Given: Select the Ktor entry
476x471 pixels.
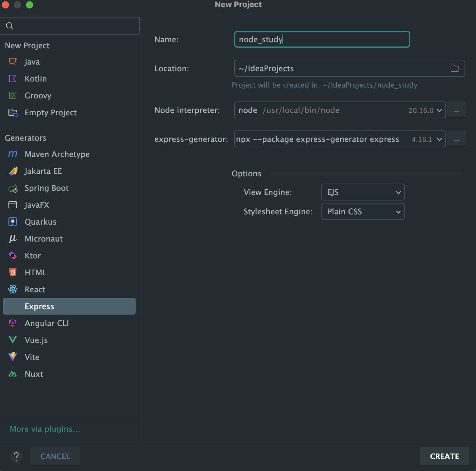Looking at the screenshot, I should 69,255.
